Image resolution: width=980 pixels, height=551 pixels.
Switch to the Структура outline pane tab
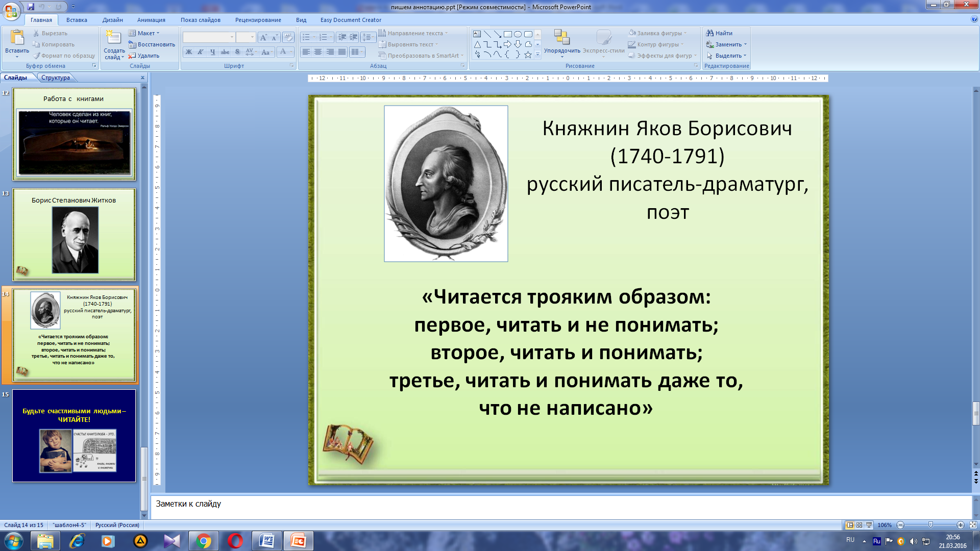coord(56,78)
